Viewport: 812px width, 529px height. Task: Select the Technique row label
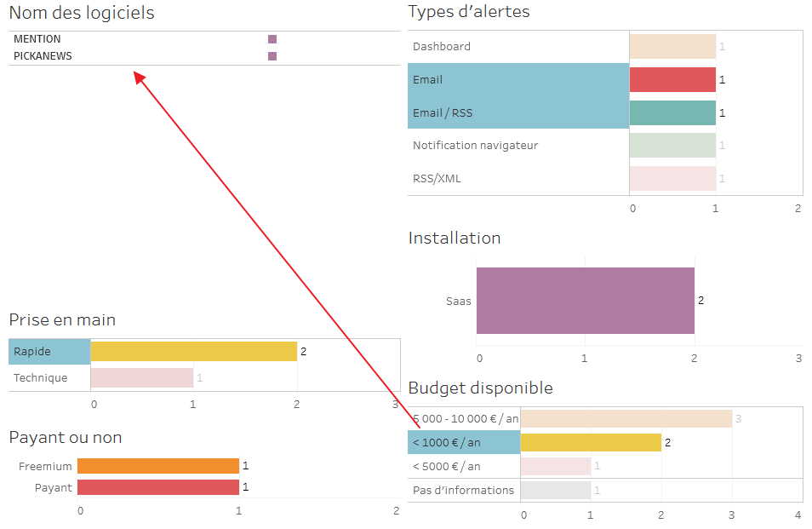[41, 378]
